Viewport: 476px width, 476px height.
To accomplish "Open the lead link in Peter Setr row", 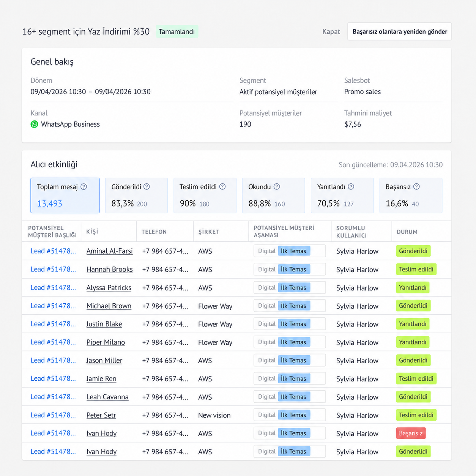I will click(x=53, y=415).
